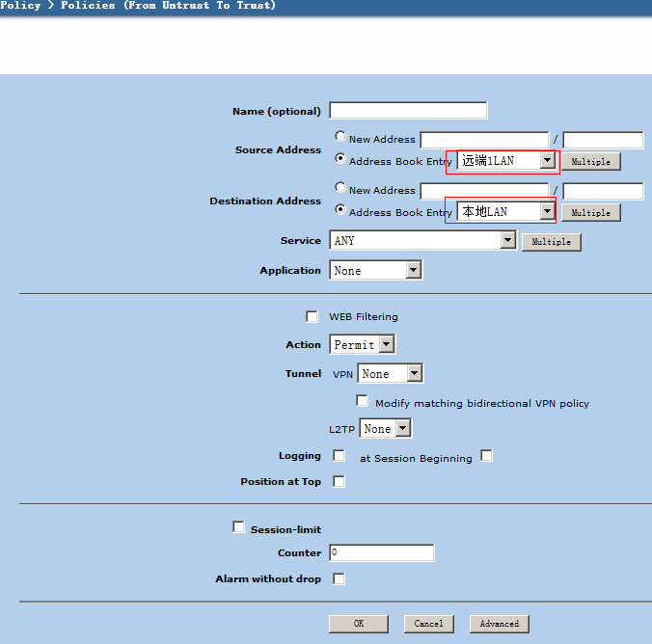The width and height of the screenshot is (652, 644).
Task: Open the L2TP dropdown
Action: coord(403,429)
